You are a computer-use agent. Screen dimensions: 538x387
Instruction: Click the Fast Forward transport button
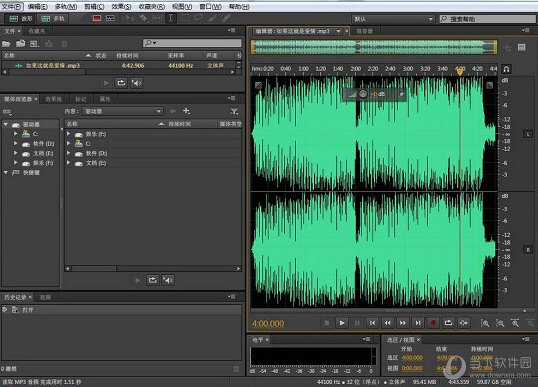(x=402, y=323)
